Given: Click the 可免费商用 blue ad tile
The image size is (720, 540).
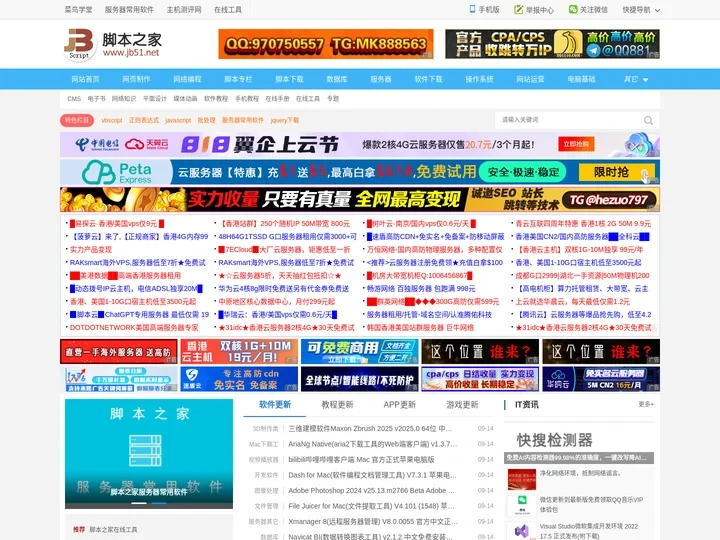Looking at the screenshot, I should [x=360, y=352].
